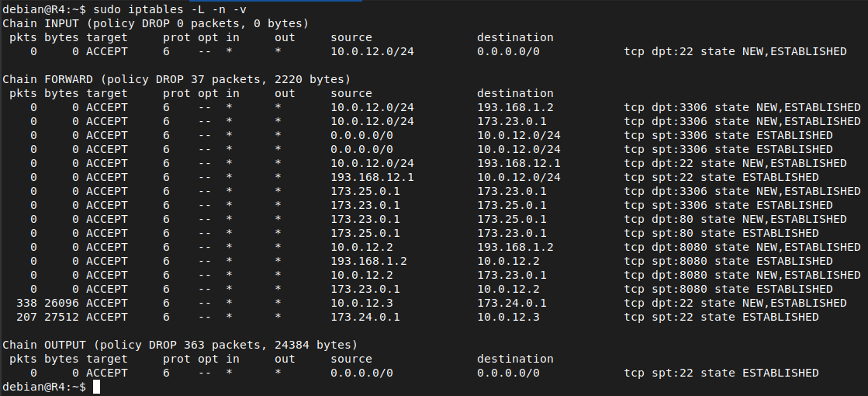Click source 193.168.12.1 in the spt:22 rule

tap(372, 177)
